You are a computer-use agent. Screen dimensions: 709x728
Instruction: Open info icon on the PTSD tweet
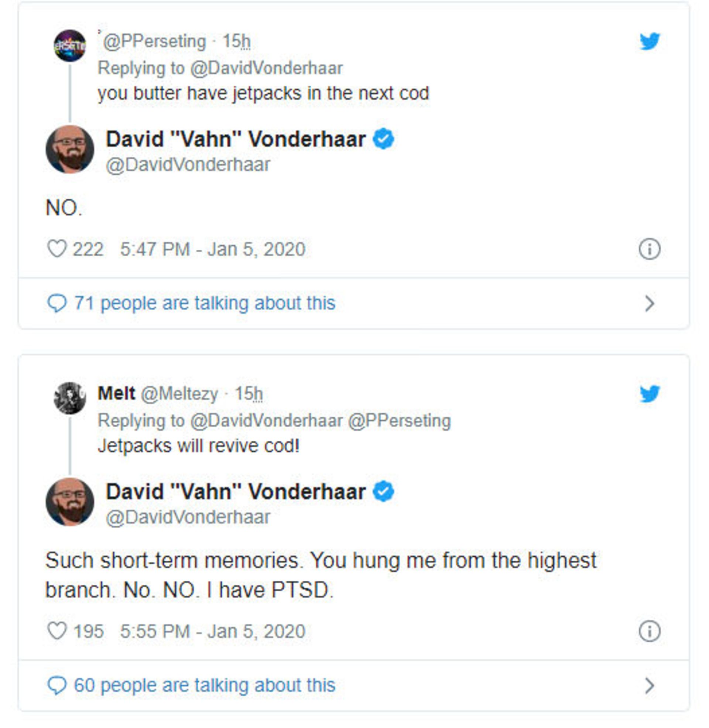[650, 631]
